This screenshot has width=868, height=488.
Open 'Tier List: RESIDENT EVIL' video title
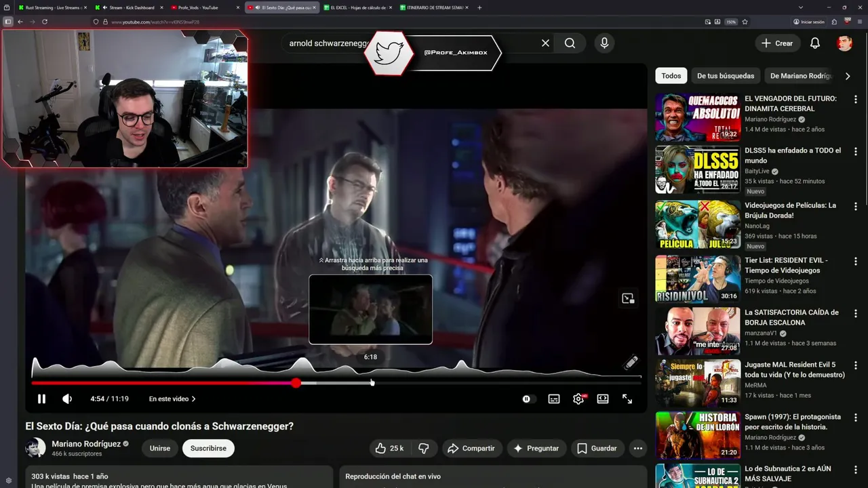click(x=786, y=265)
